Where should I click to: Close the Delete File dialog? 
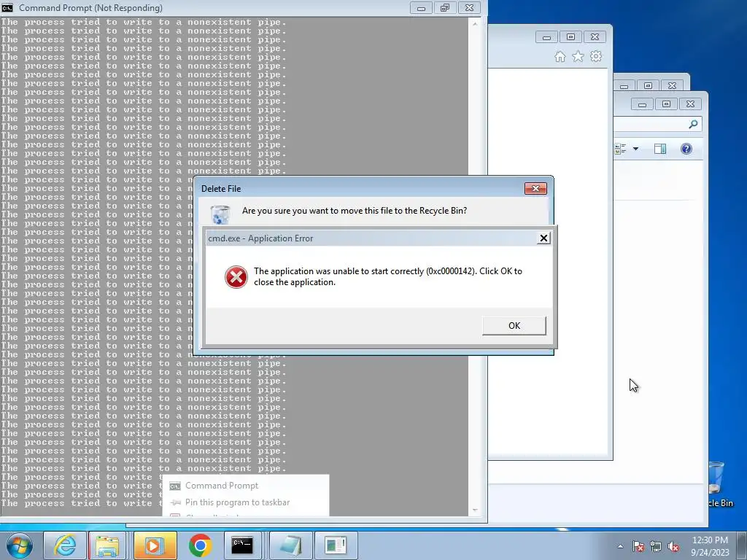point(535,189)
